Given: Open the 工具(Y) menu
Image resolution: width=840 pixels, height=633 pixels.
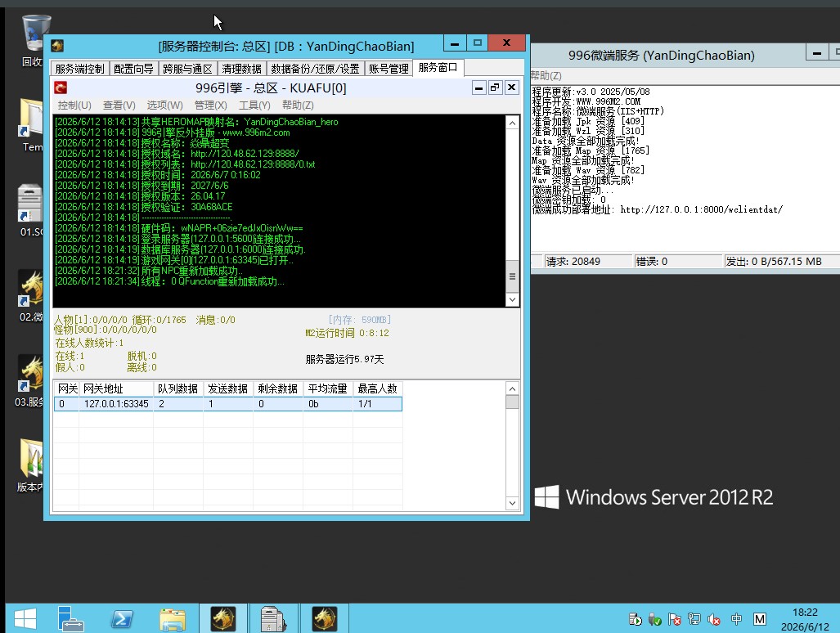Looking at the screenshot, I should tap(254, 105).
